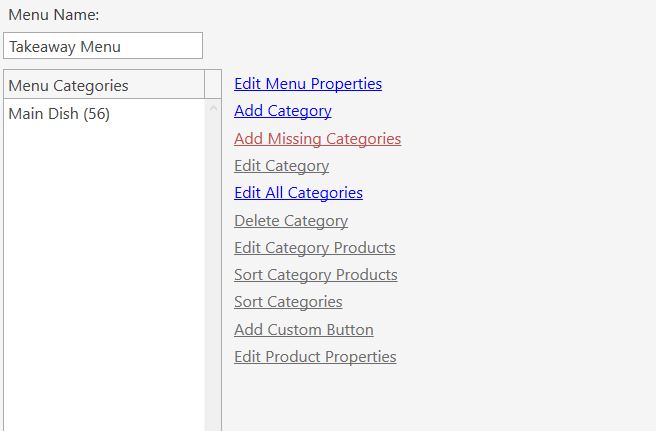Click the Add Custom Button link
This screenshot has width=656, height=431.
click(304, 330)
